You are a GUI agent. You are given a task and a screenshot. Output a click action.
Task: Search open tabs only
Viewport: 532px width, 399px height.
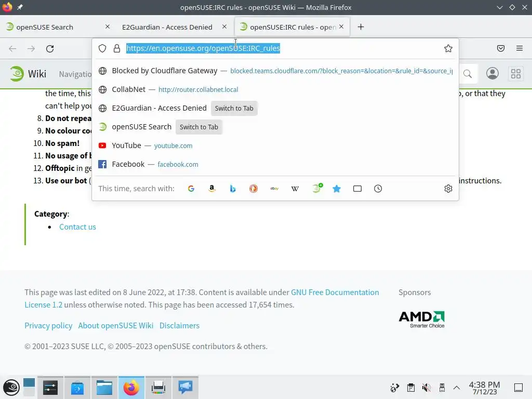pos(357,189)
